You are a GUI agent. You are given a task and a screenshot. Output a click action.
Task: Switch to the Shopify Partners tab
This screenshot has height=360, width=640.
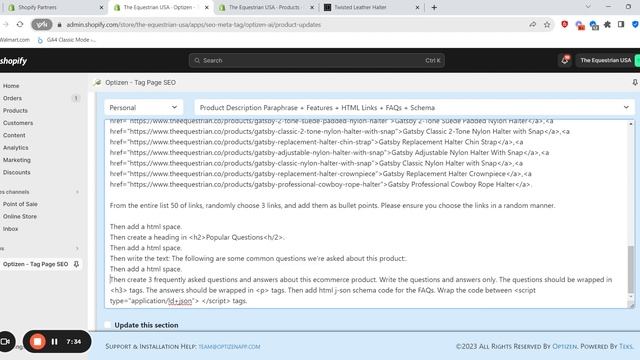[56, 7]
